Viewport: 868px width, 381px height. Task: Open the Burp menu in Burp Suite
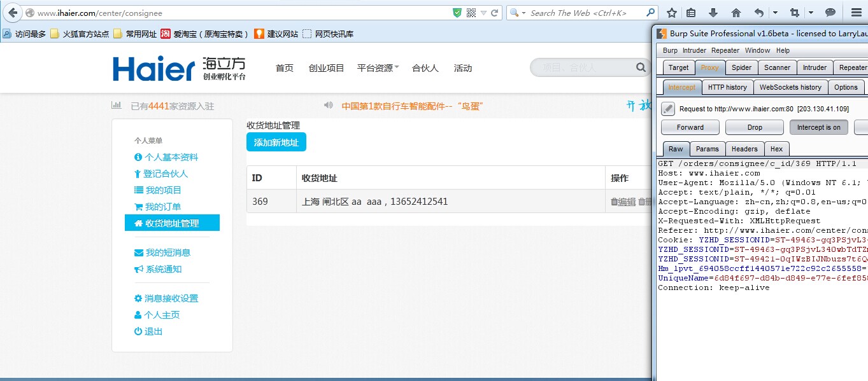670,50
